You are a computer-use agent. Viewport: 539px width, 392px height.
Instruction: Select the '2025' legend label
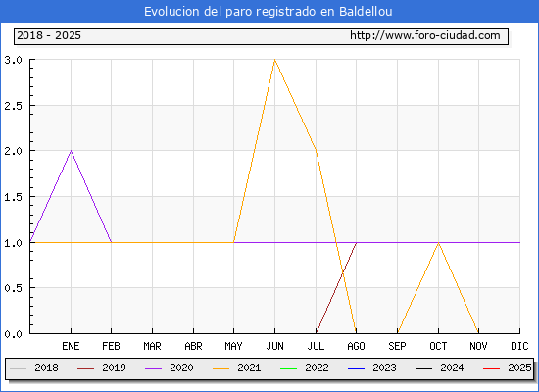tap(519, 367)
